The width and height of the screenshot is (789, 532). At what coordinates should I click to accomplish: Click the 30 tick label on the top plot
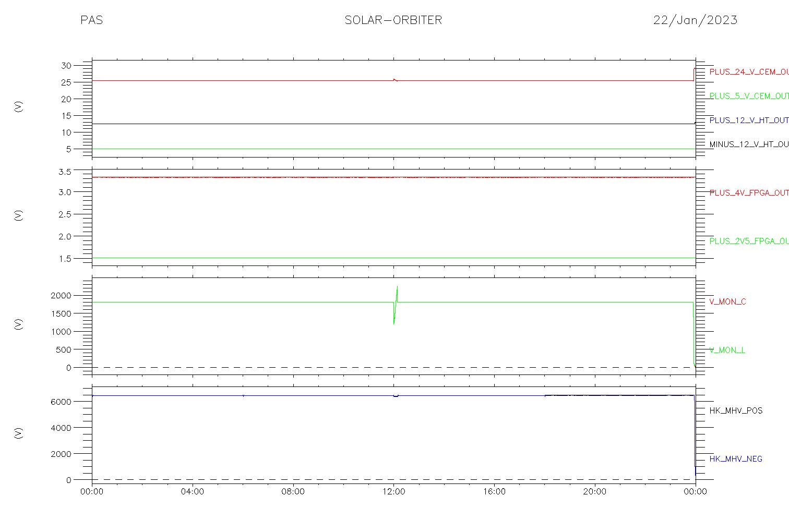(66, 66)
